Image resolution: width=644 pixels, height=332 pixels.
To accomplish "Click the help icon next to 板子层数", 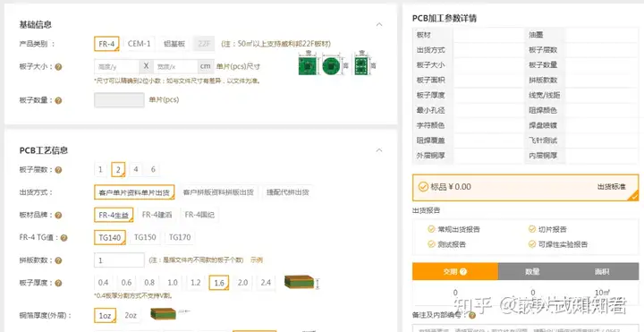I will click(x=58, y=170).
